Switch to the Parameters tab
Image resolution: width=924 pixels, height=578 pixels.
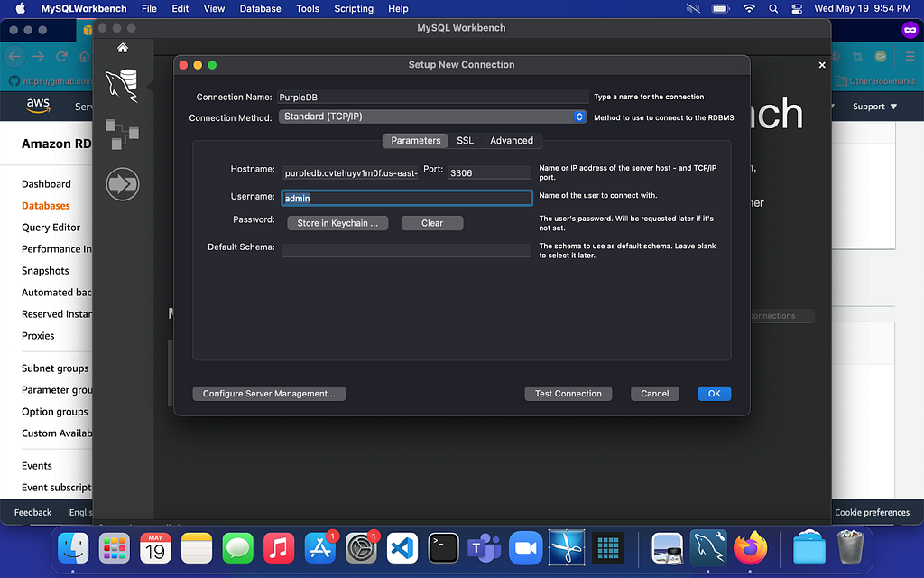[x=415, y=140]
